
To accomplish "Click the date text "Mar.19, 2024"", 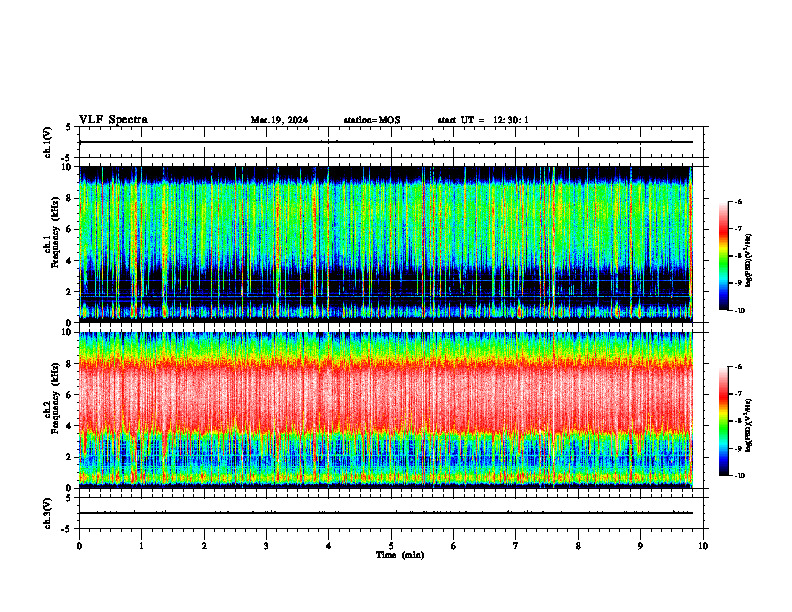I will coord(279,120).
